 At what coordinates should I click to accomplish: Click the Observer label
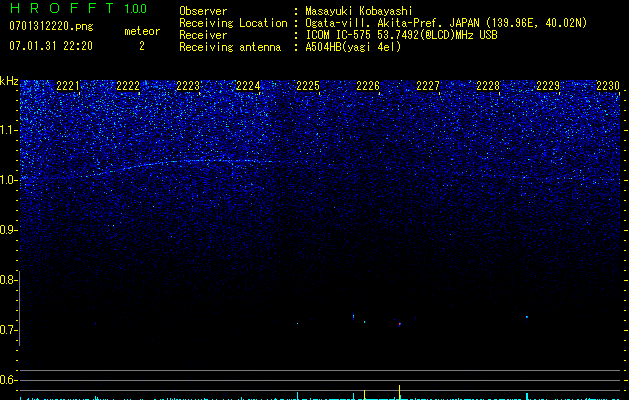pos(203,11)
